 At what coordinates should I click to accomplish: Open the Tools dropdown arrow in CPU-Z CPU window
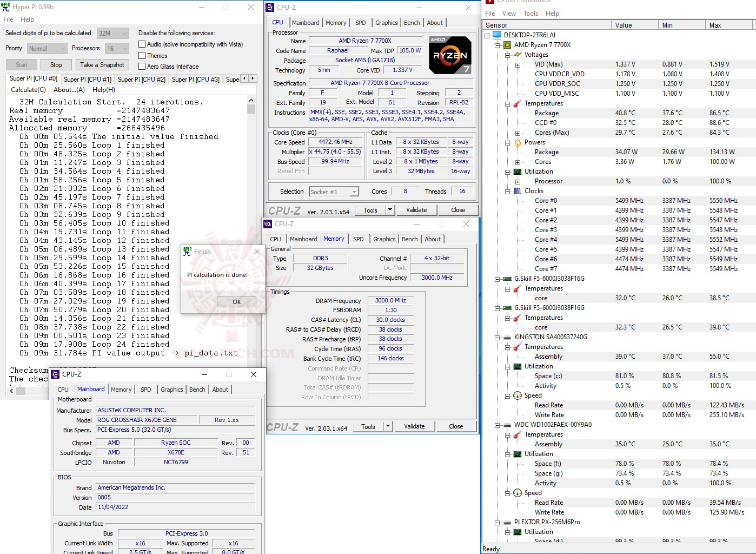pos(390,210)
